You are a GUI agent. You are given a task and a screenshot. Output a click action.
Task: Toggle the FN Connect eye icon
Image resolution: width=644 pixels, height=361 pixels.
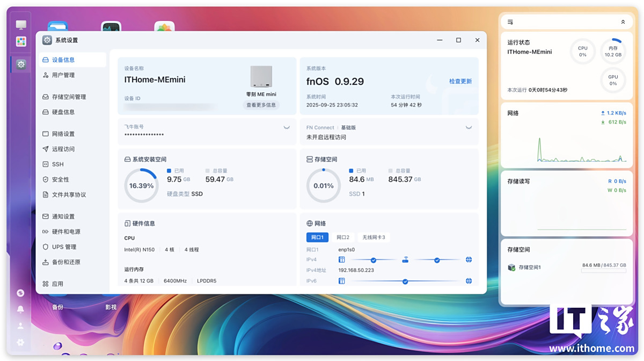pyautogui.click(x=469, y=127)
